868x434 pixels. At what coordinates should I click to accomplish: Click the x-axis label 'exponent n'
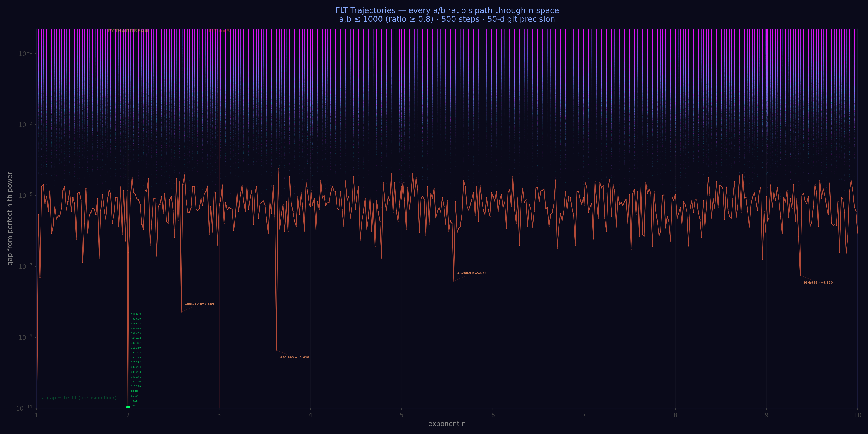tap(447, 424)
